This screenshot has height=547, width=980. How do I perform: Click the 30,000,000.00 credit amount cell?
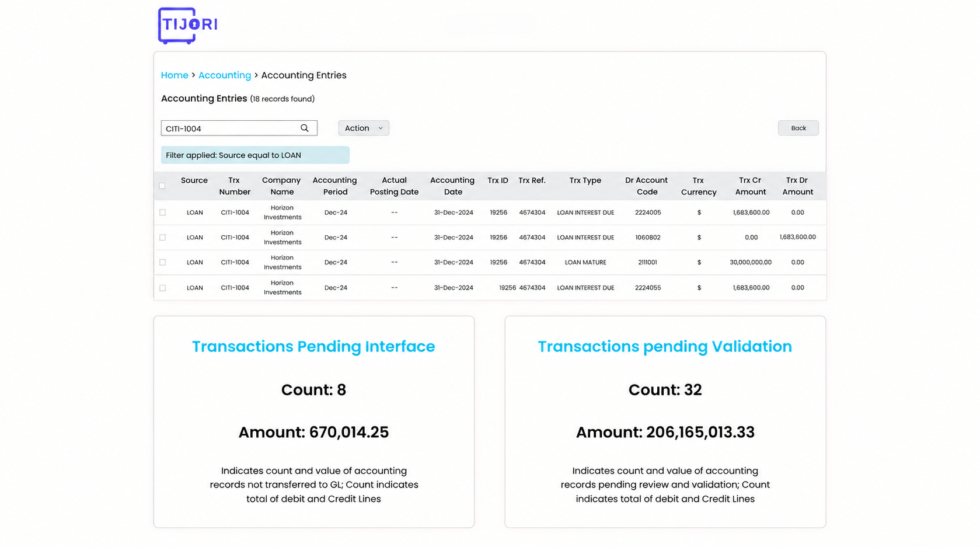[x=751, y=263]
